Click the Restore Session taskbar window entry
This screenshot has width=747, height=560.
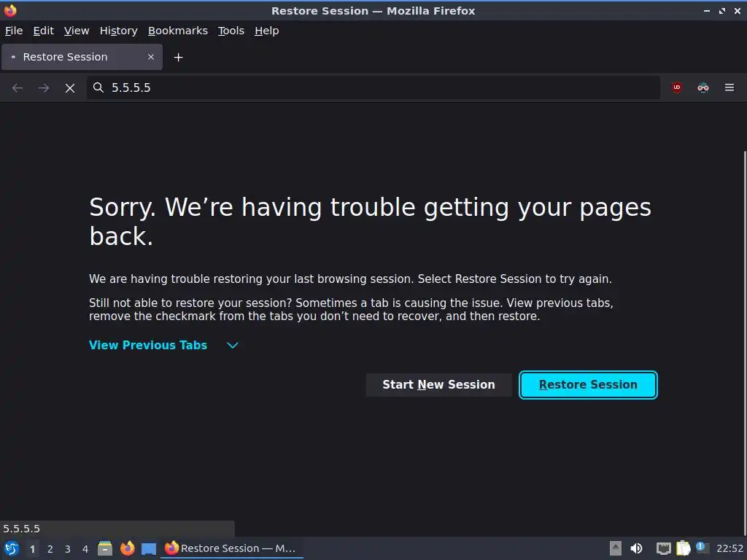[x=232, y=548]
